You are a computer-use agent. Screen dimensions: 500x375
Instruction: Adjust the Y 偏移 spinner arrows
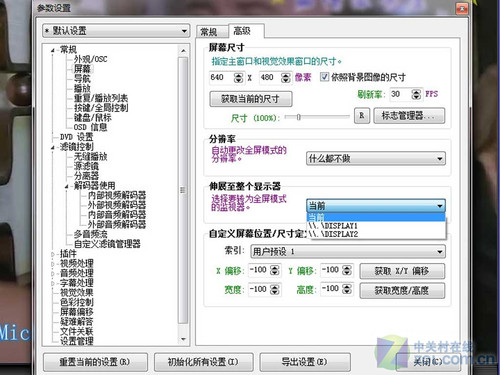pyautogui.click(x=347, y=270)
